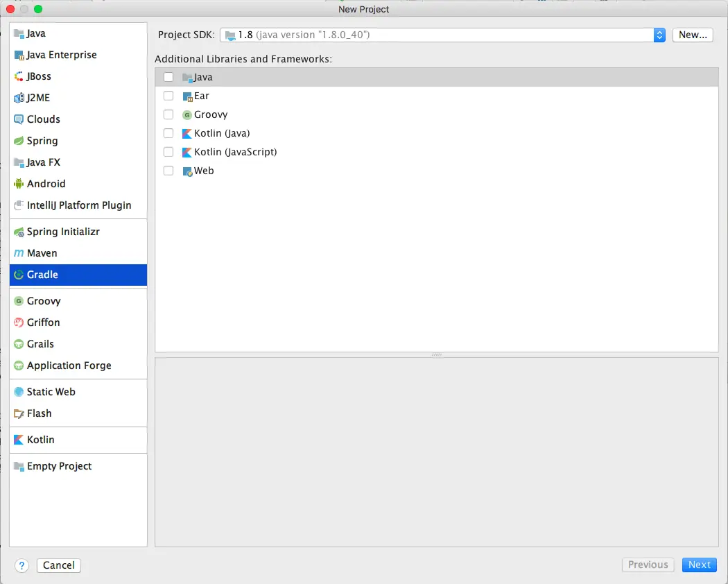Pick the Application Forge icon
This screenshot has width=728, height=584.
click(19, 366)
